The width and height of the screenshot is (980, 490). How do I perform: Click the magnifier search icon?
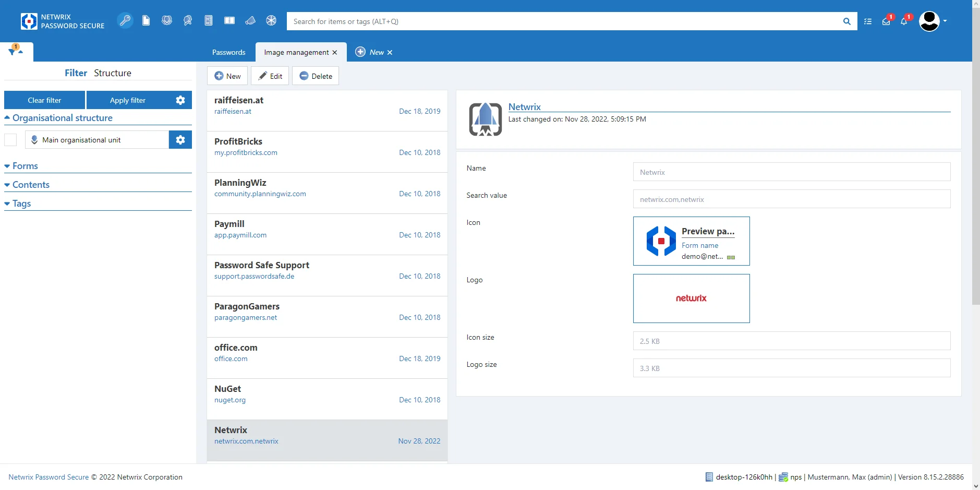(846, 21)
